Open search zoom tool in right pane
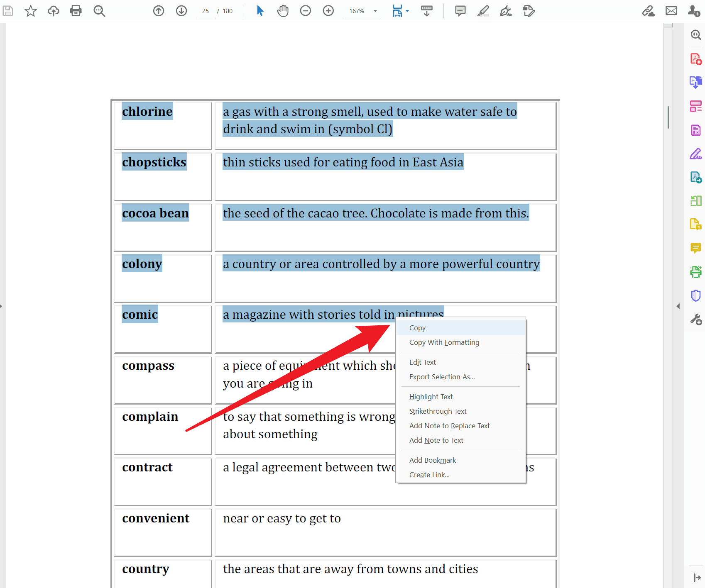Viewport: 705px width, 588px height. [x=696, y=35]
